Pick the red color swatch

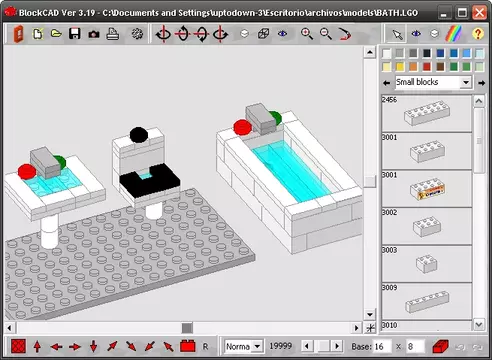[426, 67]
